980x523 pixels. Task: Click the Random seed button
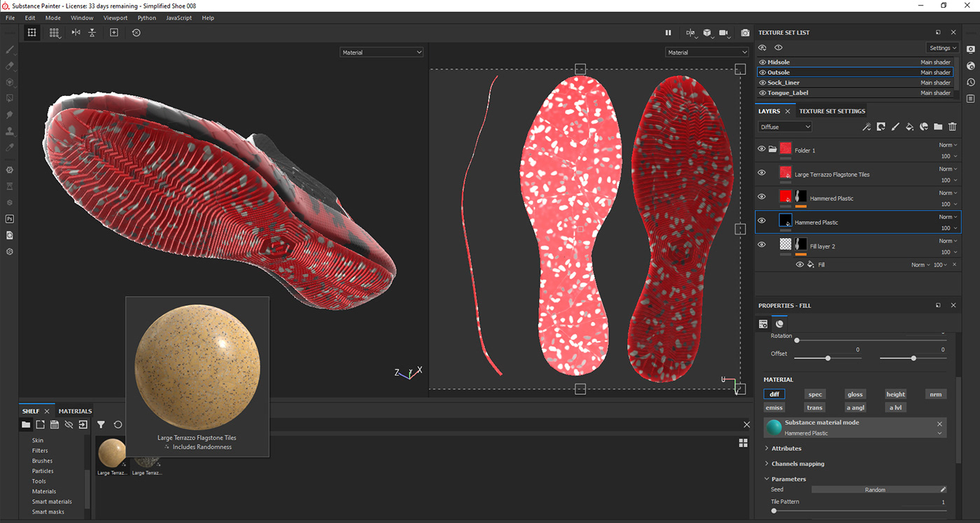pos(877,489)
